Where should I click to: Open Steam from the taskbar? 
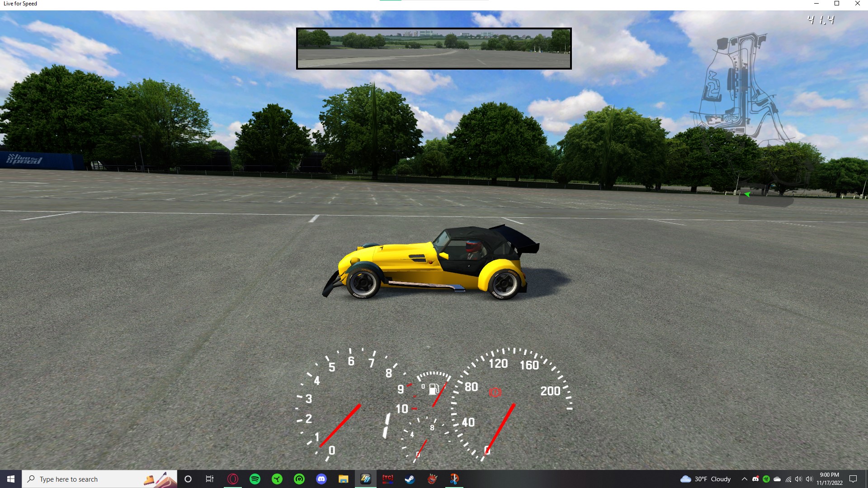coord(410,479)
